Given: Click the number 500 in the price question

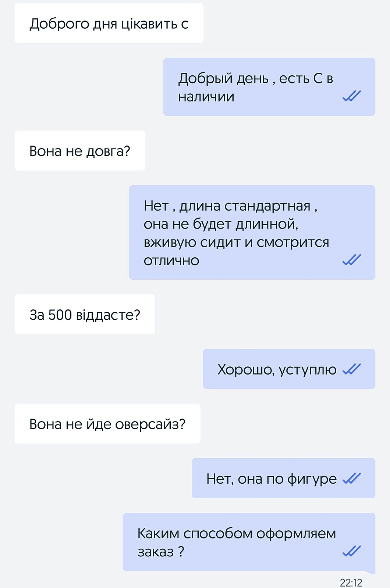Looking at the screenshot, I should (60, 315).
